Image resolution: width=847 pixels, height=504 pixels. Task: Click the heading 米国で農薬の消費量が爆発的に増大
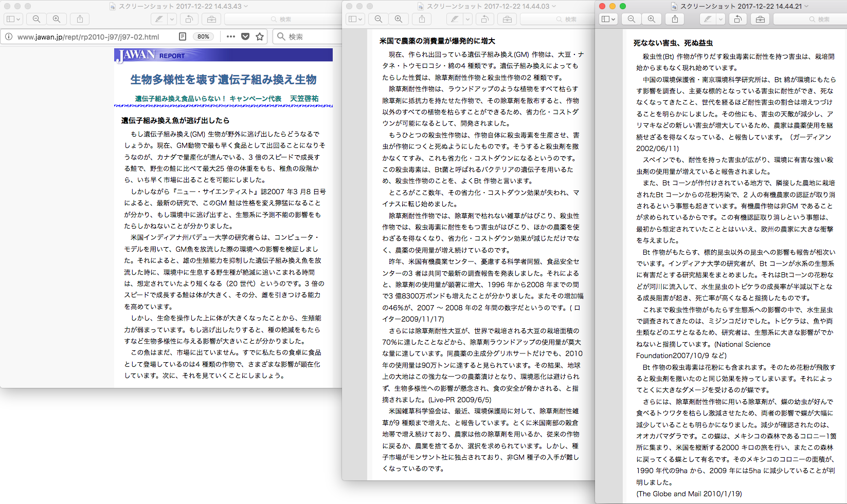(x=437, y=41)
